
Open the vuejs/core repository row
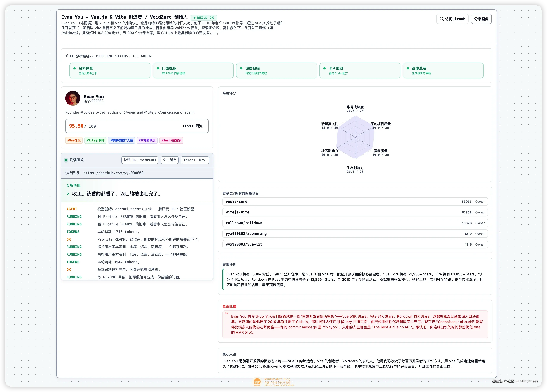pos(355,202)
